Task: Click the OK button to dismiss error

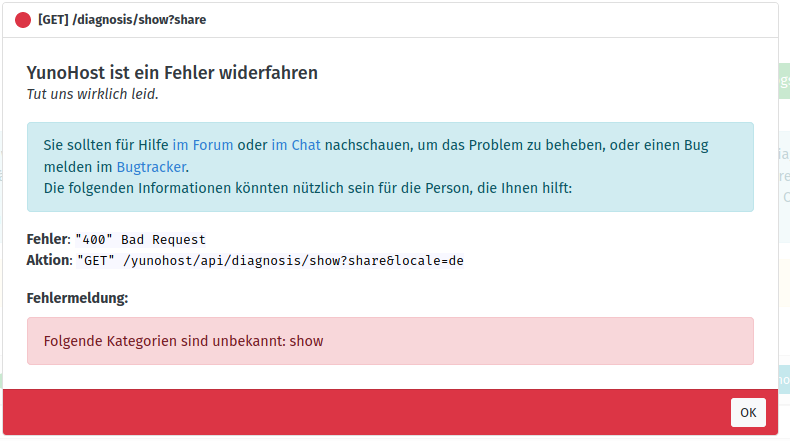Action: (748, 412)
